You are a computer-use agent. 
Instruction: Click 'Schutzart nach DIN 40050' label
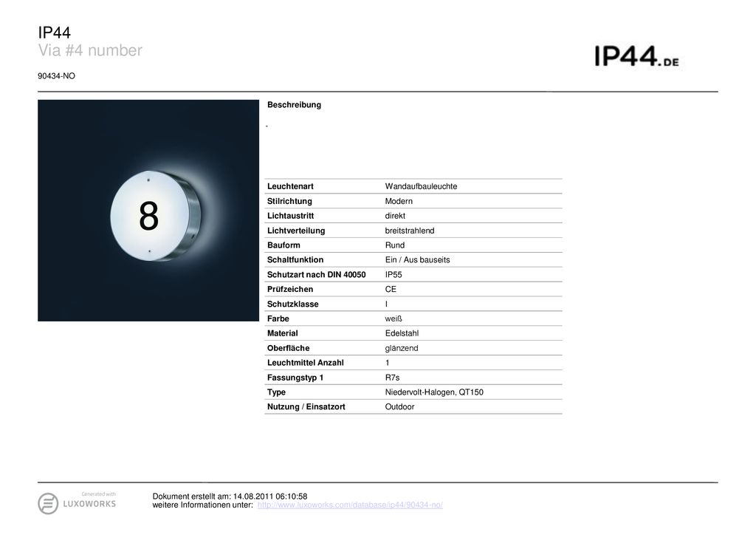(316, 274)
